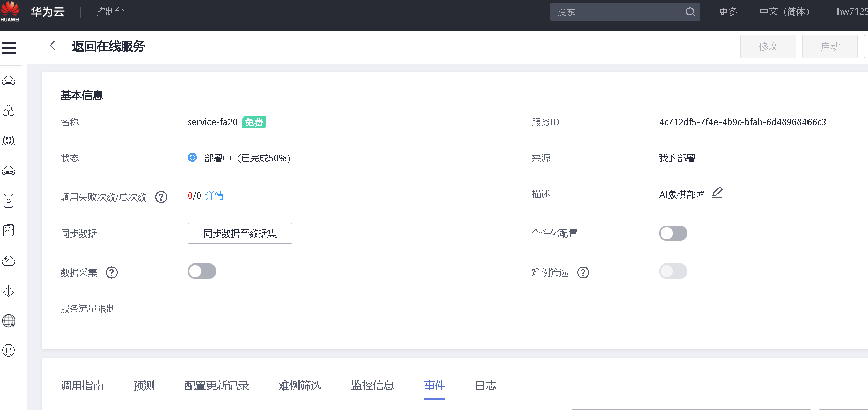Click the failed call count 0/0
Image resolution: width=868 pixels, height=410 pixels.
tap(194, 196)
